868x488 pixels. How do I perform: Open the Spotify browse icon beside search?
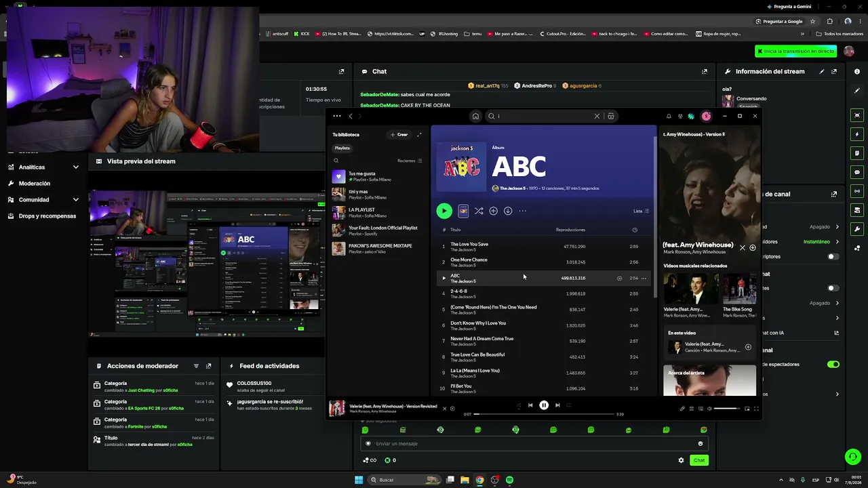coord(611,116)
